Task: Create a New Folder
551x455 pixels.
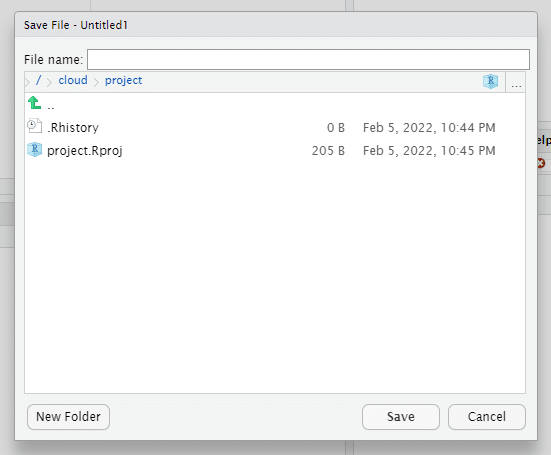Action: (68, 417)
